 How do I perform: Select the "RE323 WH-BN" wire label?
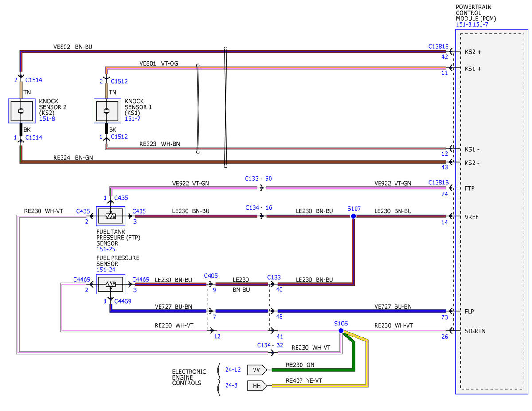click(x=160, y=144)
